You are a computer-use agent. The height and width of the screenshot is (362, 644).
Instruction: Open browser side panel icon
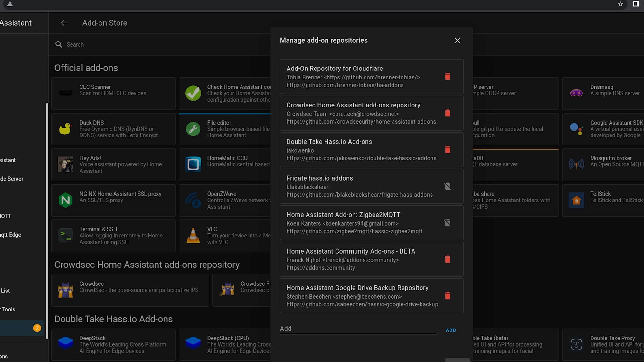click(x=636, y=4)
